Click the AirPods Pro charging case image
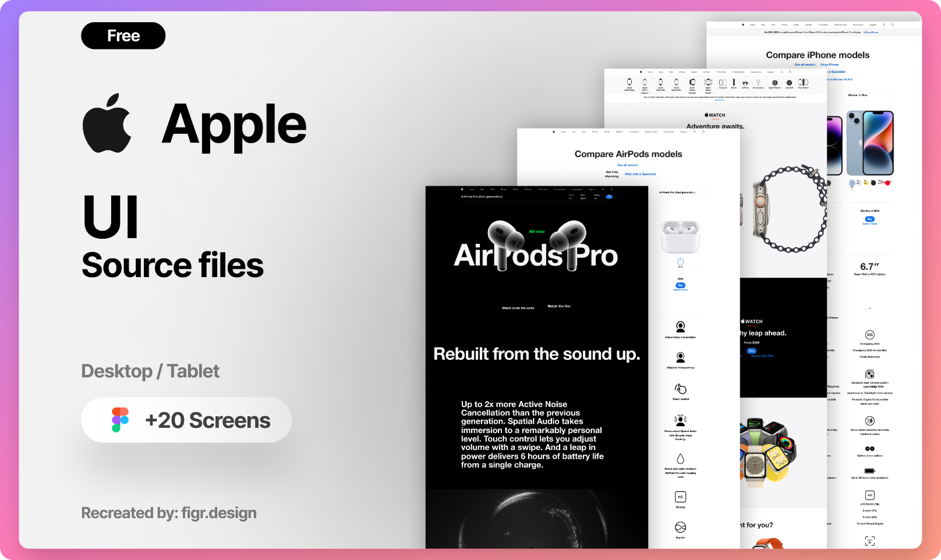Viewport: 941px width, 560px height. point(680,236)
